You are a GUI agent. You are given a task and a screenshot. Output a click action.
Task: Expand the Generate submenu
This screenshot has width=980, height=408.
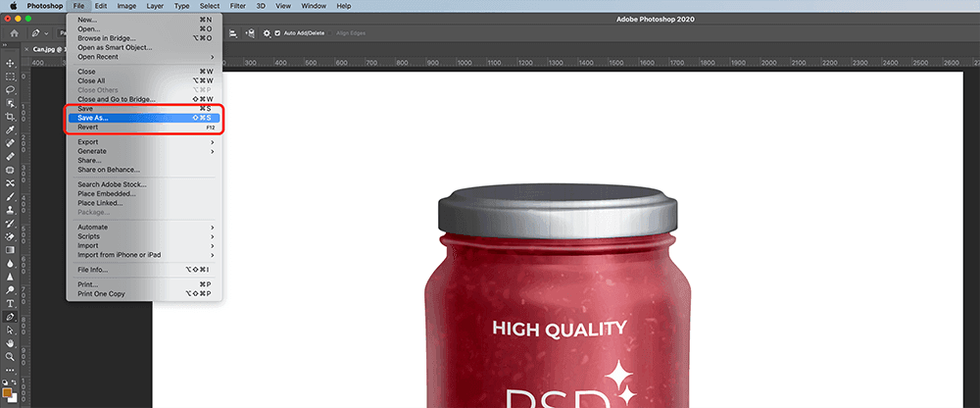(144, 151)
